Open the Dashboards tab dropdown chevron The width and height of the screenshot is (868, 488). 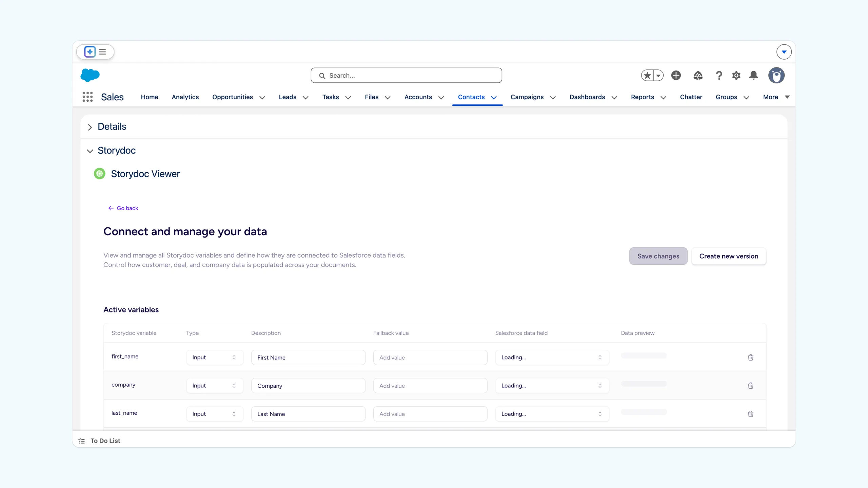614,98
